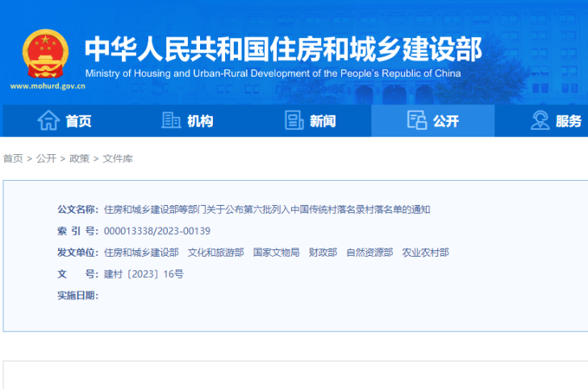Click the 中华人民共和国住房和城乡建设部 site title

pos(282,48)
